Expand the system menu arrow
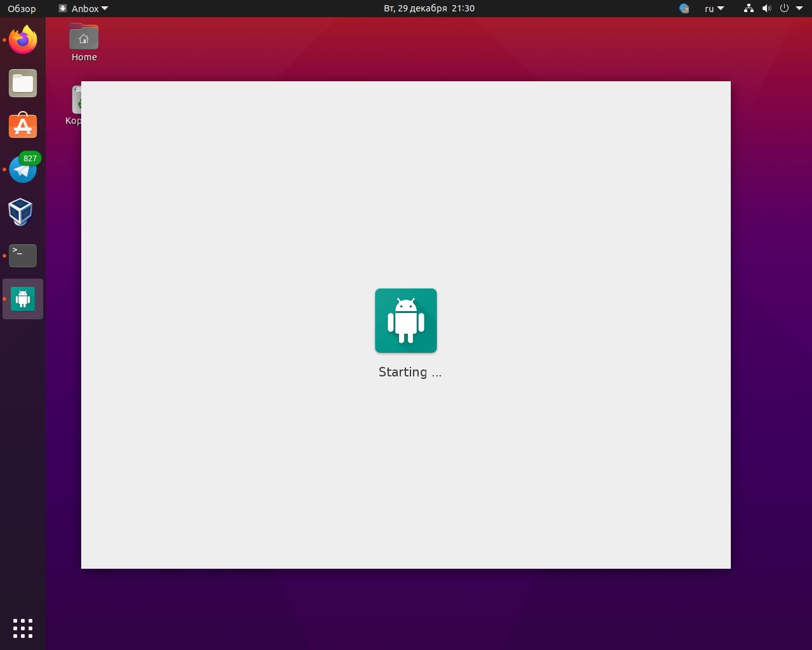The height and width of the screenshot is (650, 812). pyautogui.click(x=799, y=8)
